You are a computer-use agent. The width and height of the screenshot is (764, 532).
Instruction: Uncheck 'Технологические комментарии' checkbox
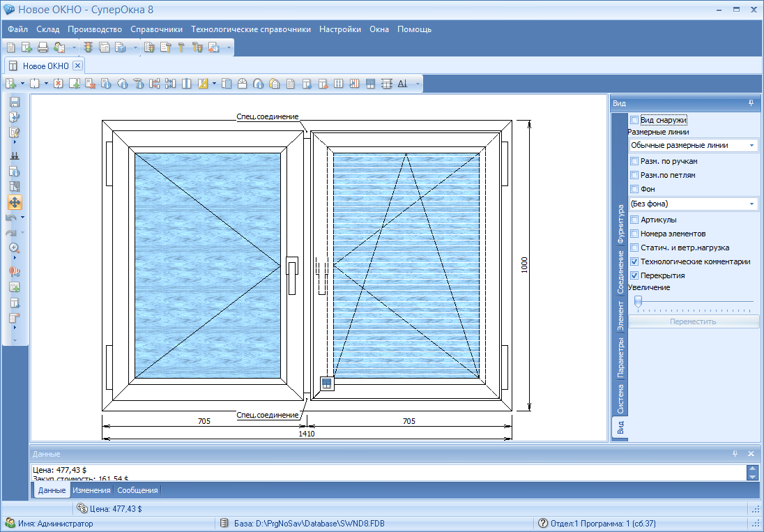(x=634, y=261)
